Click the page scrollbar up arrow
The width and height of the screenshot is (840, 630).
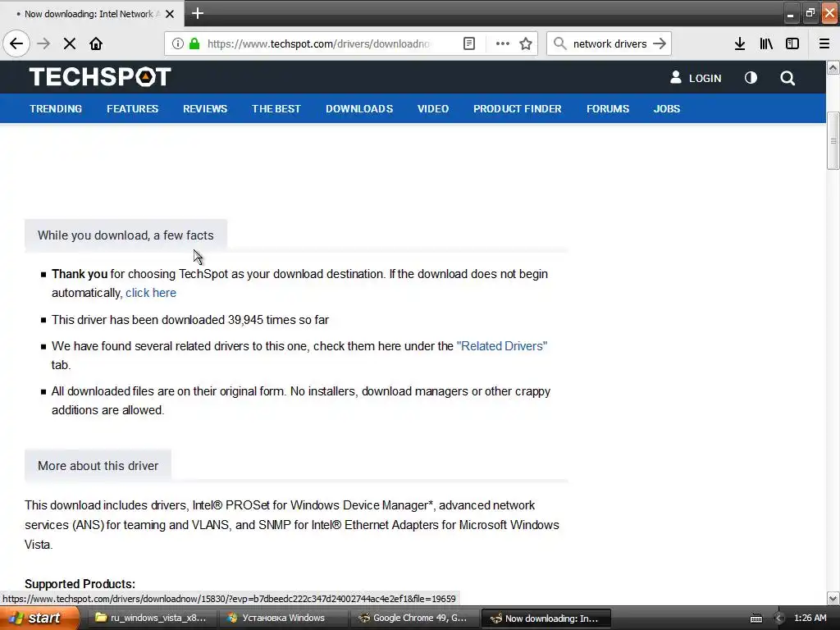click(x=833, y=67)
